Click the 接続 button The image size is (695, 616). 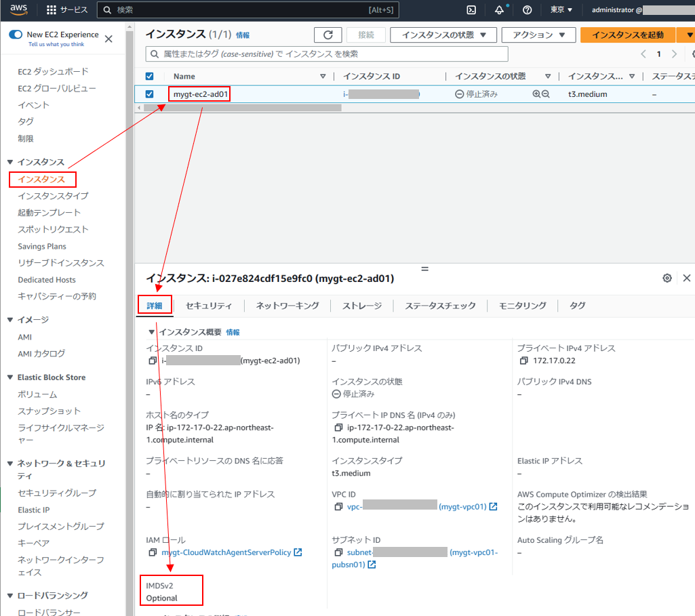coord(365,35)
